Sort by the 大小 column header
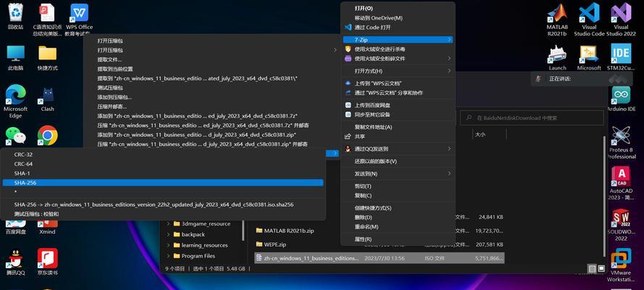The width and height of the screenshot is (644, 290). click(489, 134)
